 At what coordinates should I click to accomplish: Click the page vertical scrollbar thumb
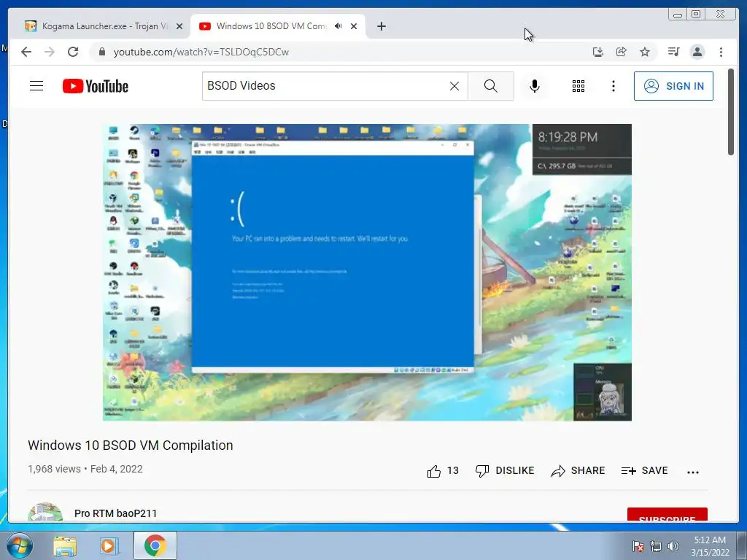pyautogui.click(x=731, y=112)
